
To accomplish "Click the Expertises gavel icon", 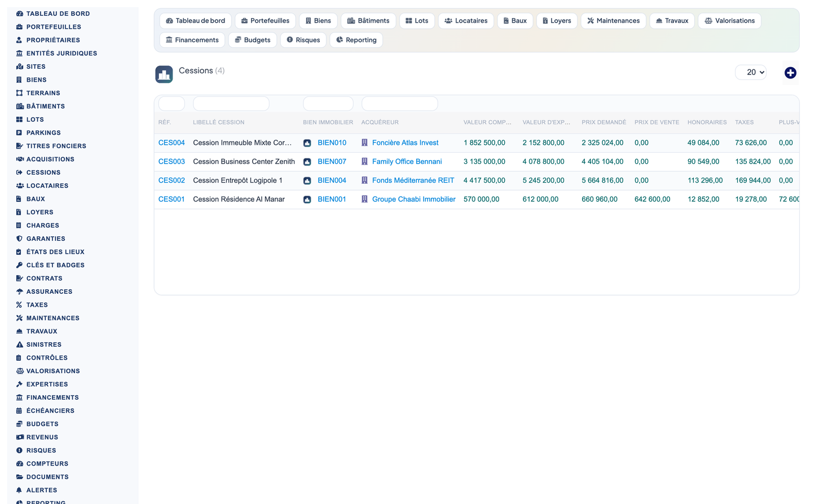I will [19, 384].
